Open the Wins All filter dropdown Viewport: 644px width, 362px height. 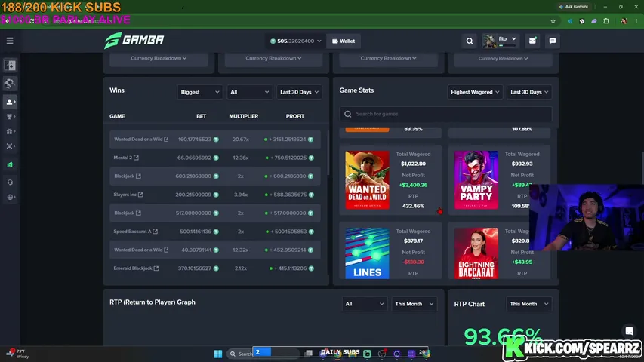click(x=249, y=92)
